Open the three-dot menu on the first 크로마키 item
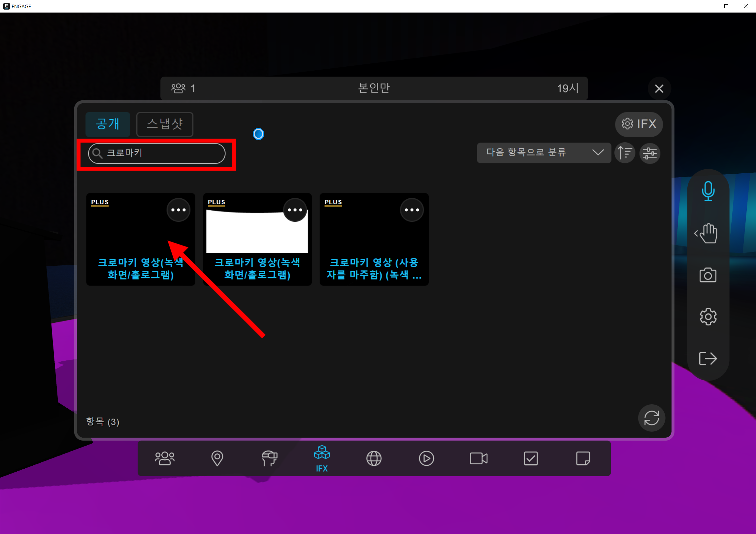This screenshot has width=756, height=534. pyautogui.click(x=179, y=210)
